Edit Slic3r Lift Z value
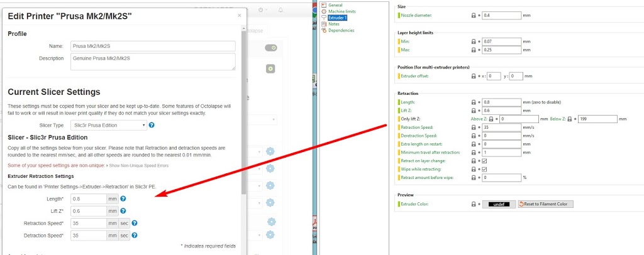The width and height of the screenshot is (644, 255). tap(501, 111)
